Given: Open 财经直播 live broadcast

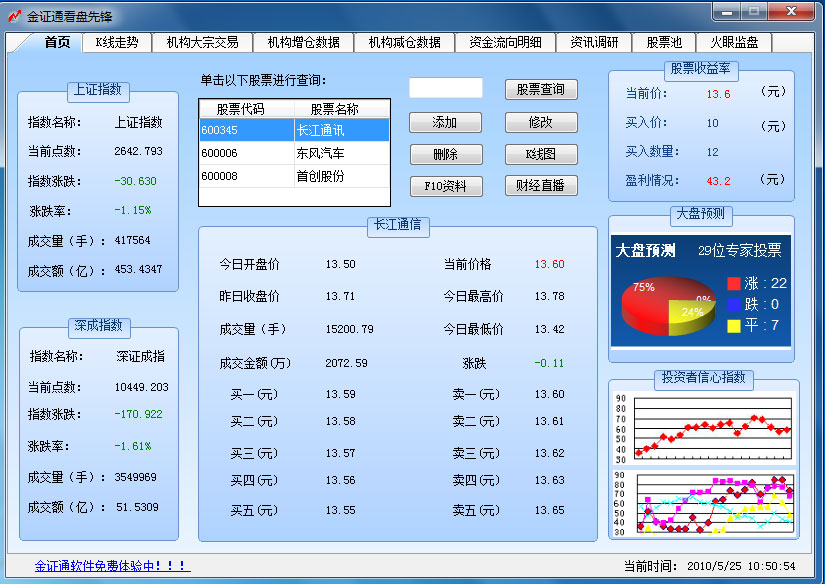Looking at the screenshot, I should click(541, 186).
